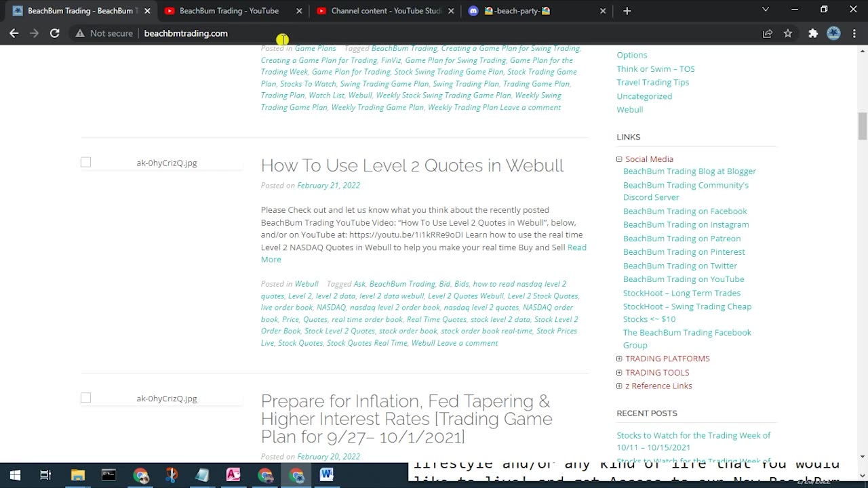Click the NASDAQ order book tag
This screenshot has height=488, width=868.
417,313
